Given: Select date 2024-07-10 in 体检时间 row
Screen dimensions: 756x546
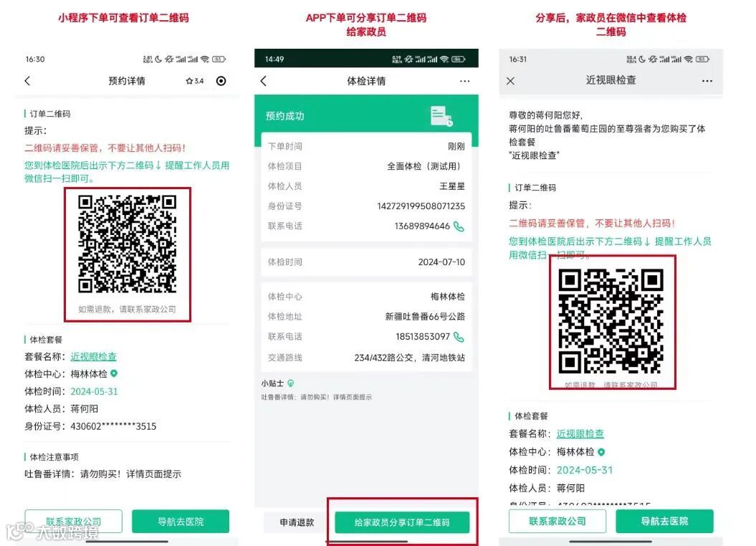Looking at the screenshot, I should click(x=441, y=262).
